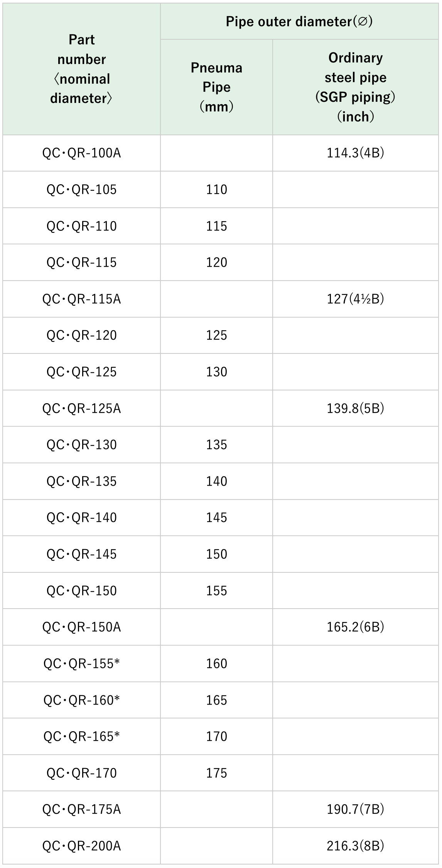
Task: Select the 115 Pneuma Pipe value
Action: [x=216, y=226]
